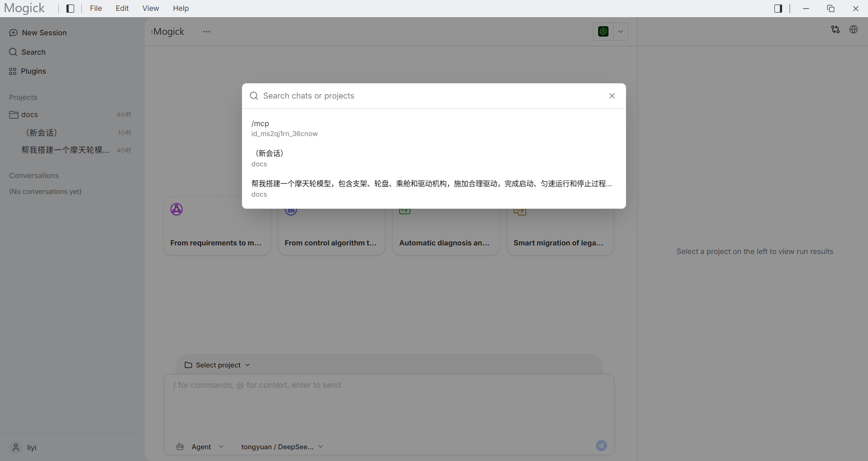Open the liyi user profile
868x461 pixels.
click(32, 447)
